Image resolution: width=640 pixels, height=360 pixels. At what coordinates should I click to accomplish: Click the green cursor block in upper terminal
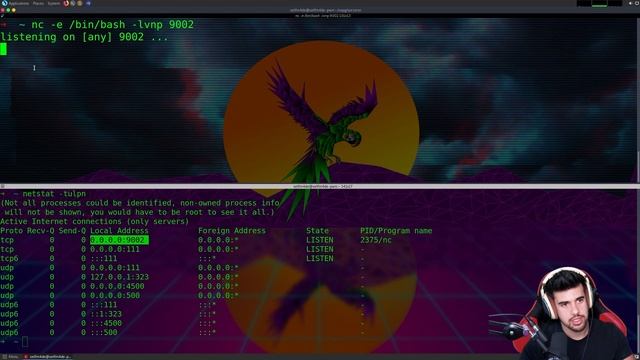point(3,49)
